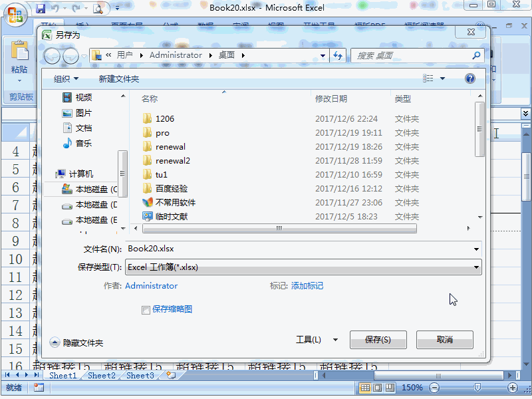Click 新建文件夹 button

[119, 79]
